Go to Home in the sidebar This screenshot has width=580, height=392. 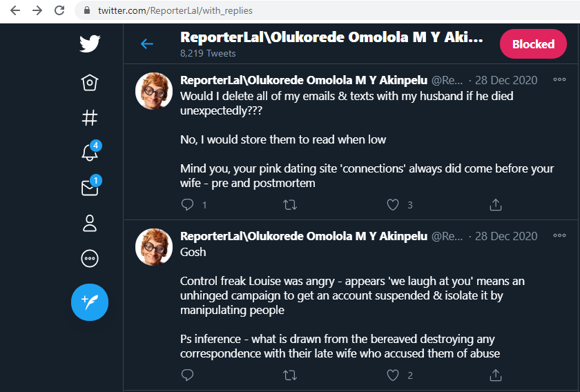(90, 83)
